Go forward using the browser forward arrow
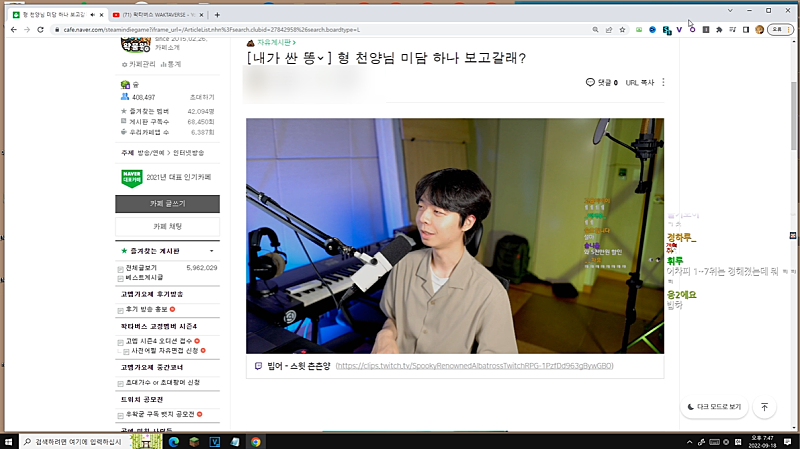Viewport: 800px width, 449px height. coord(27,30)
